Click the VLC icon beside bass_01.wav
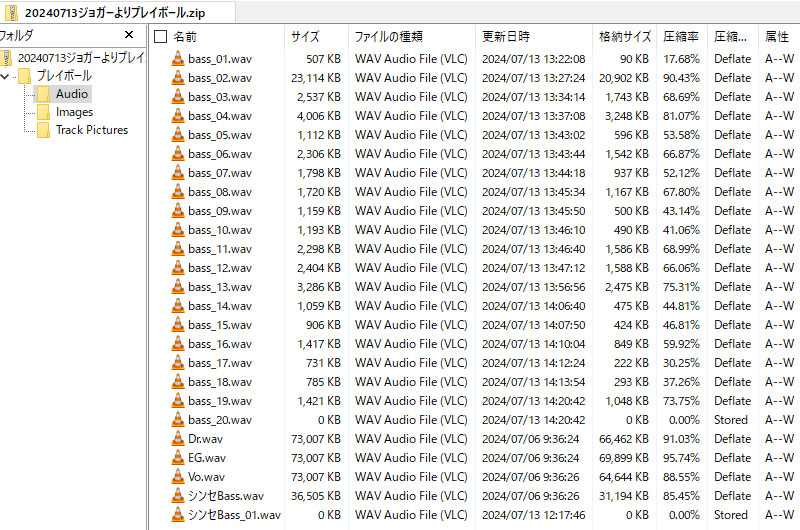 178,59
